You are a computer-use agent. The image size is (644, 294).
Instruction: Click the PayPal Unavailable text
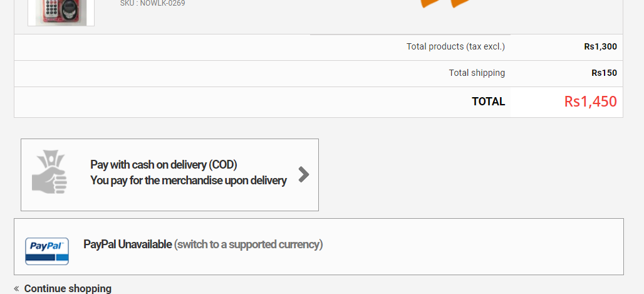tap(127, 244)
